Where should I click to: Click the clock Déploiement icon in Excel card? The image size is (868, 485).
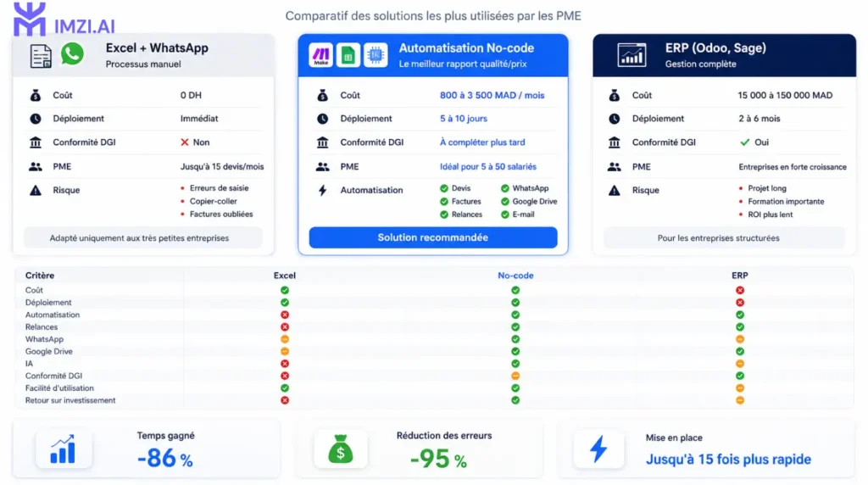36,119
